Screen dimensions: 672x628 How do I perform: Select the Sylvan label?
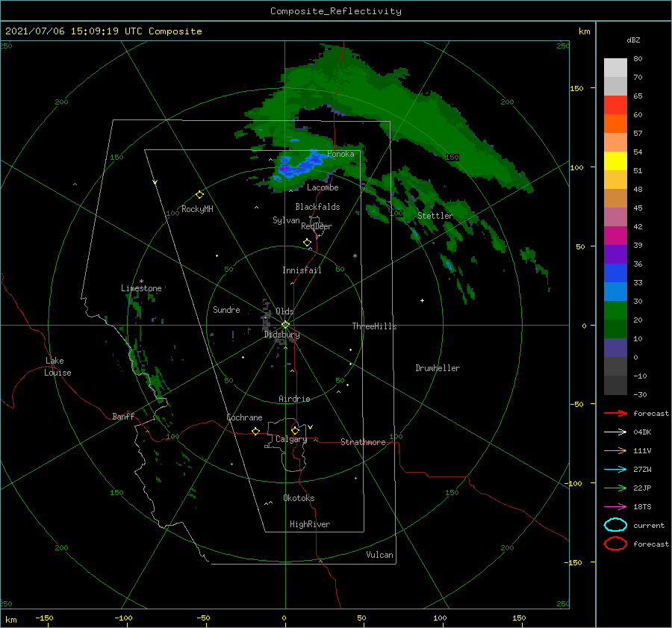[x=286, y=220]
